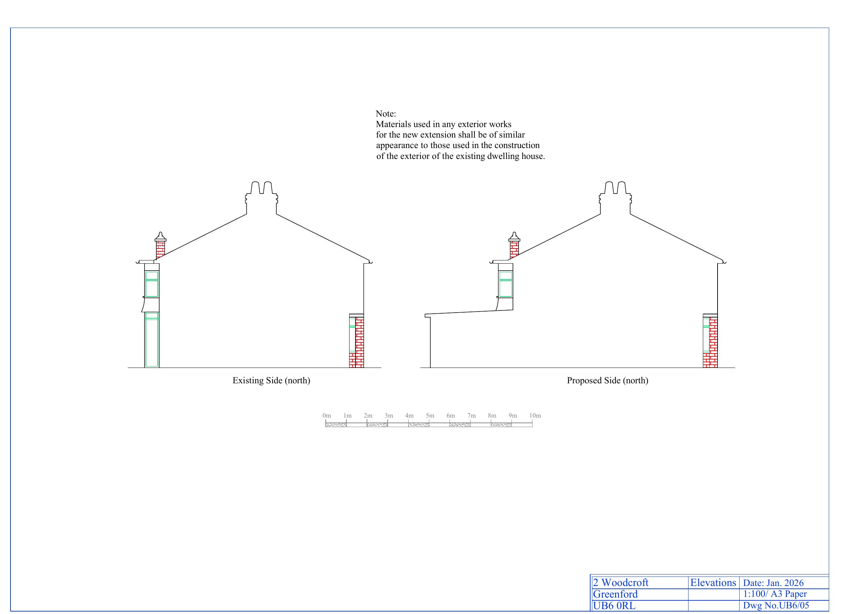868x614 pixels.
Task: Click the '5m' mark on scale bar
Action: [x=430, y=416]
